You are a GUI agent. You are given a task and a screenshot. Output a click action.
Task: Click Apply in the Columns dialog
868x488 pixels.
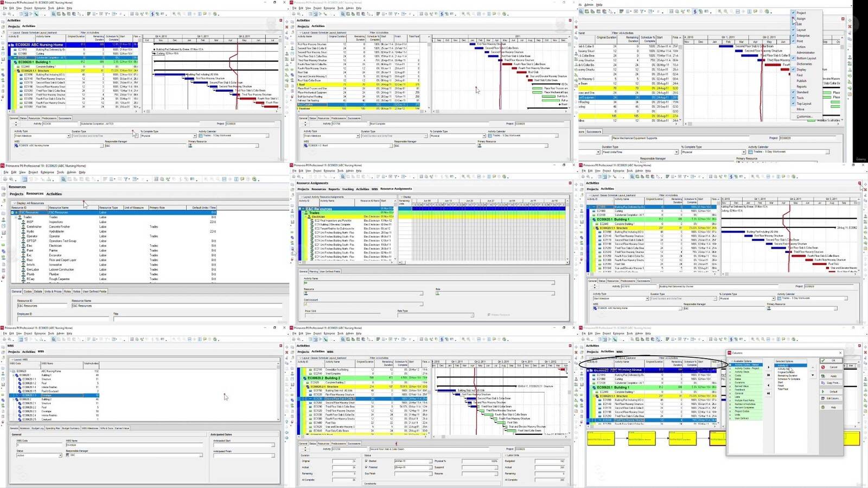coord(832,376)
